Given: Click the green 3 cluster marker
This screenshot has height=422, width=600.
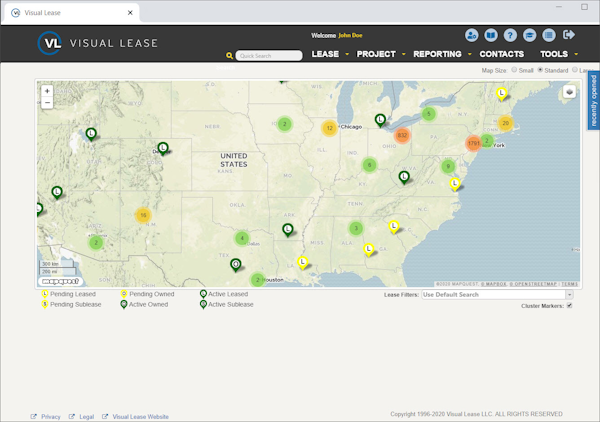Looking at the screenshot, I should coord(356,228).
